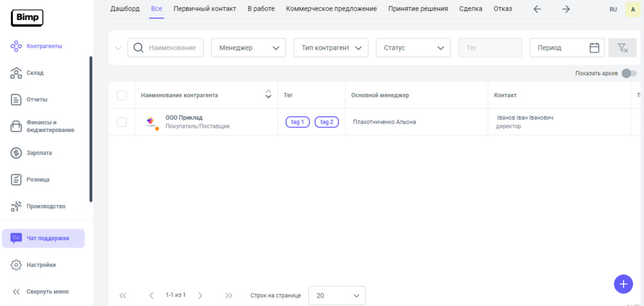Click the sidebar vertical scrollbar

[91, 129]
